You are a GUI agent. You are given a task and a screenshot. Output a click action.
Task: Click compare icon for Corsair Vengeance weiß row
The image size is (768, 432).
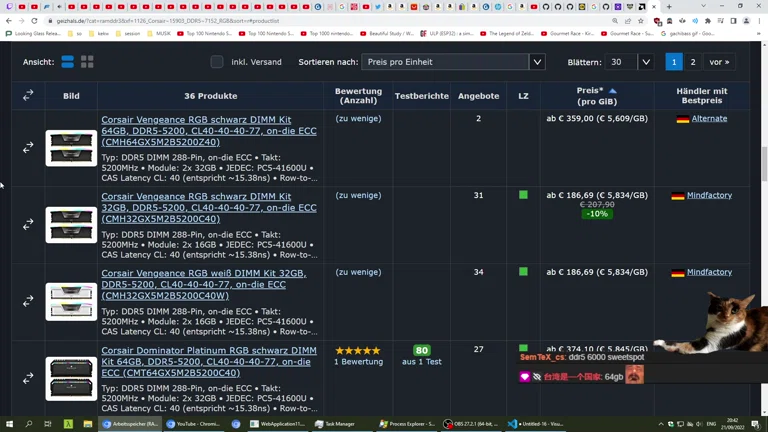(x=28, y=301)
